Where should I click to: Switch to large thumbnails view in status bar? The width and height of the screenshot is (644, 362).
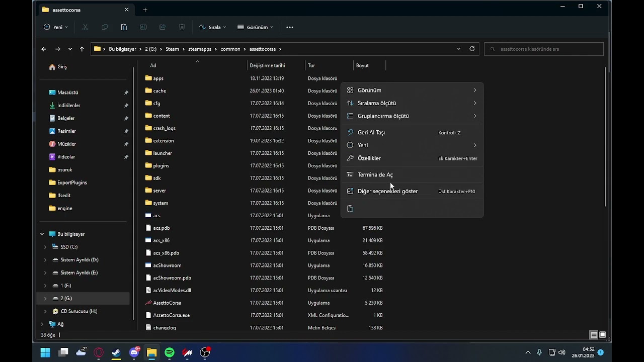pyautogui.click(x=602, y=335)
